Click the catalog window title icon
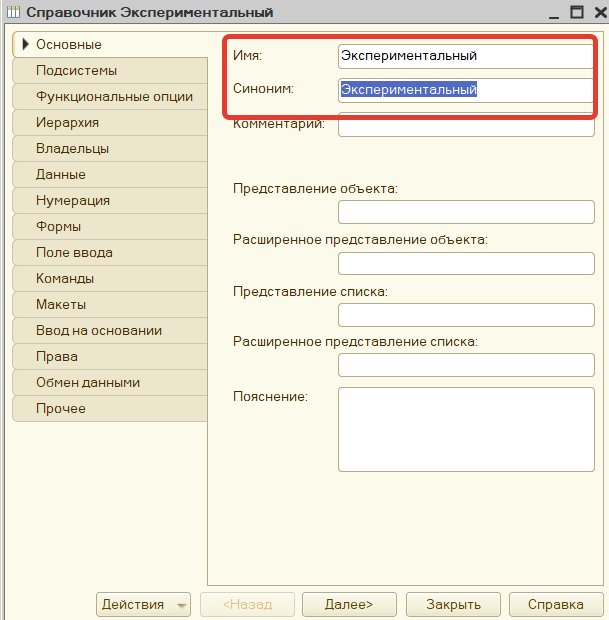 [13, 12]
